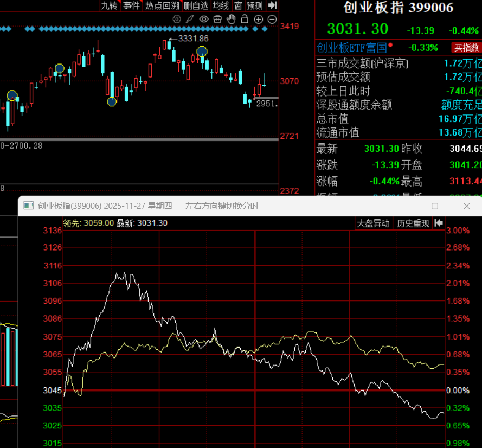The width and height of the screenshot is (482, 448).
Task: Select the pen drawing tool
Action: [190, 19]
